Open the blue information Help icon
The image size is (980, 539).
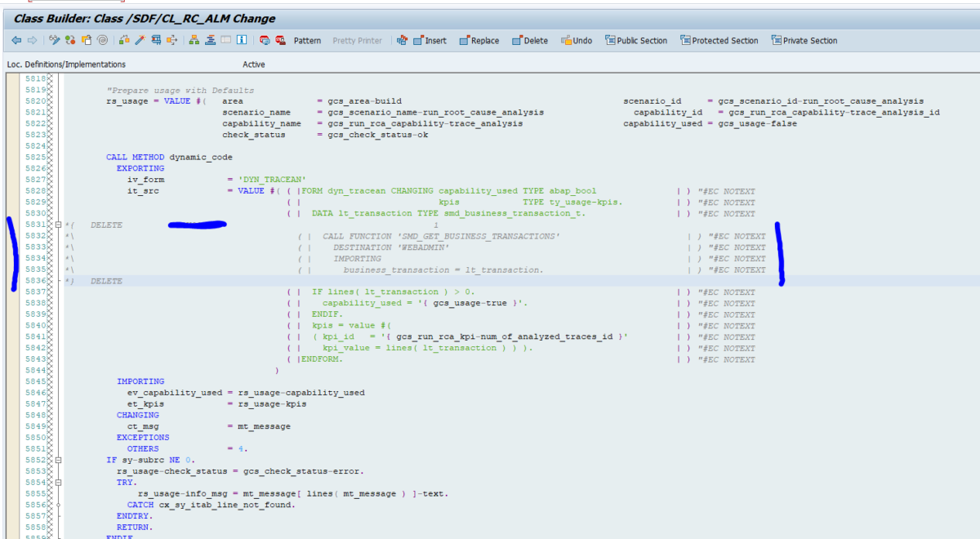coord(242,40)
